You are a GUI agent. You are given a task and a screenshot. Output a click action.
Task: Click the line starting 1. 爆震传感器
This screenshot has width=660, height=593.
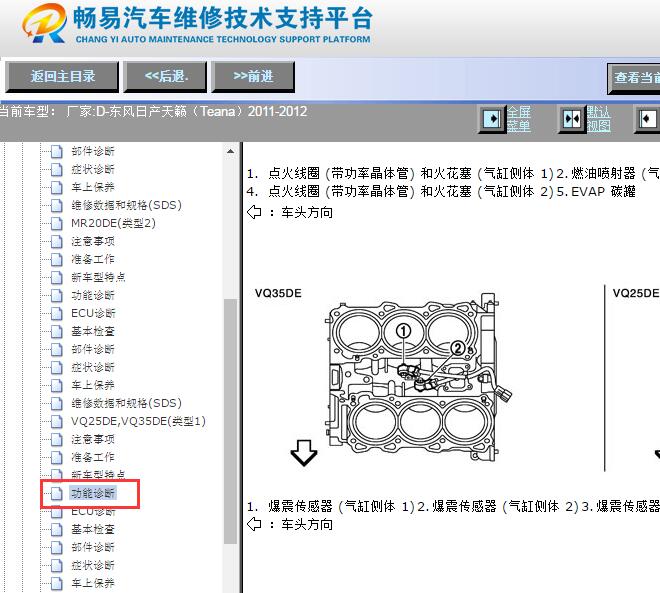click(453, 506)
